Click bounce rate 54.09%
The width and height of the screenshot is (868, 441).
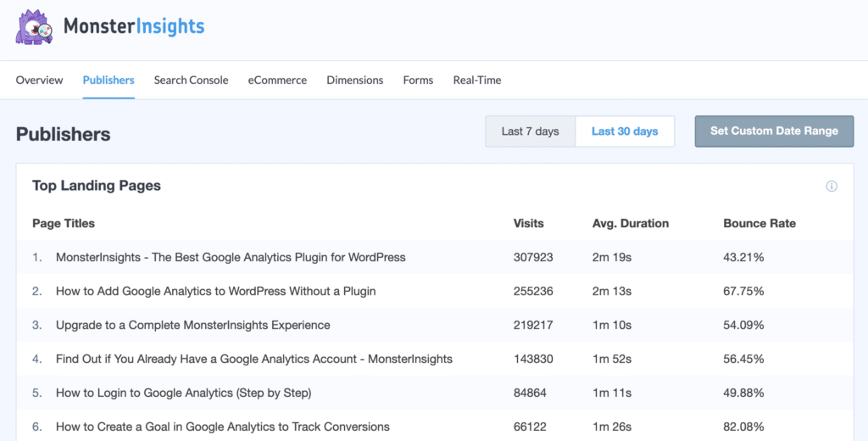pos(743,325)
